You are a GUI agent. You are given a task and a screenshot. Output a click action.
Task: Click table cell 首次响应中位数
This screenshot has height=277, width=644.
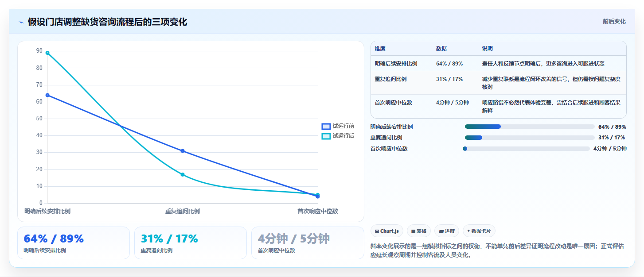pos(393,103)
